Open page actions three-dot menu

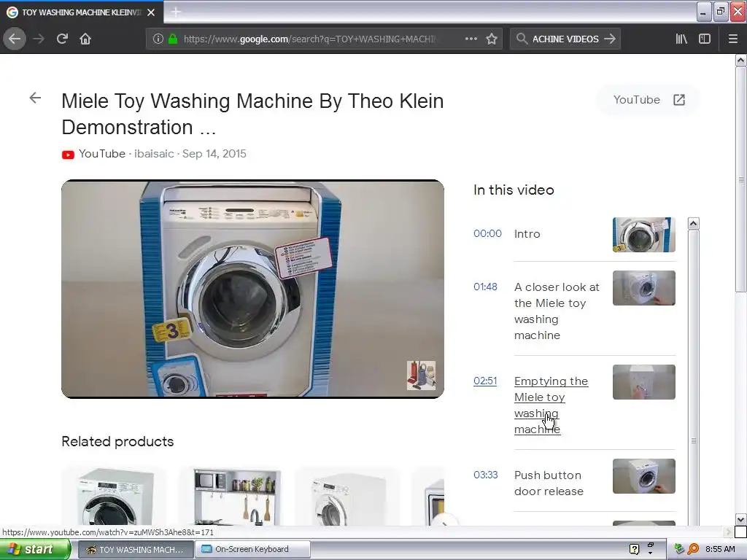pyautogui.click(x=471, y=39)
